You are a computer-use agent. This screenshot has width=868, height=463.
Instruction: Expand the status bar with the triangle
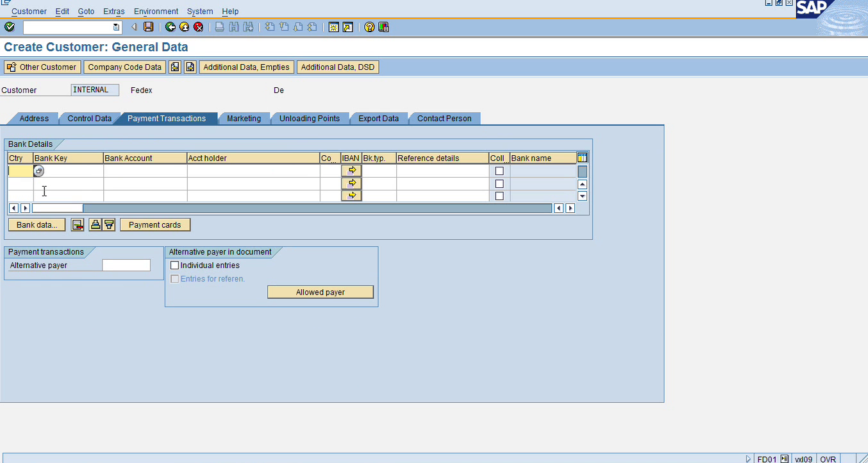tap(748, 459)
